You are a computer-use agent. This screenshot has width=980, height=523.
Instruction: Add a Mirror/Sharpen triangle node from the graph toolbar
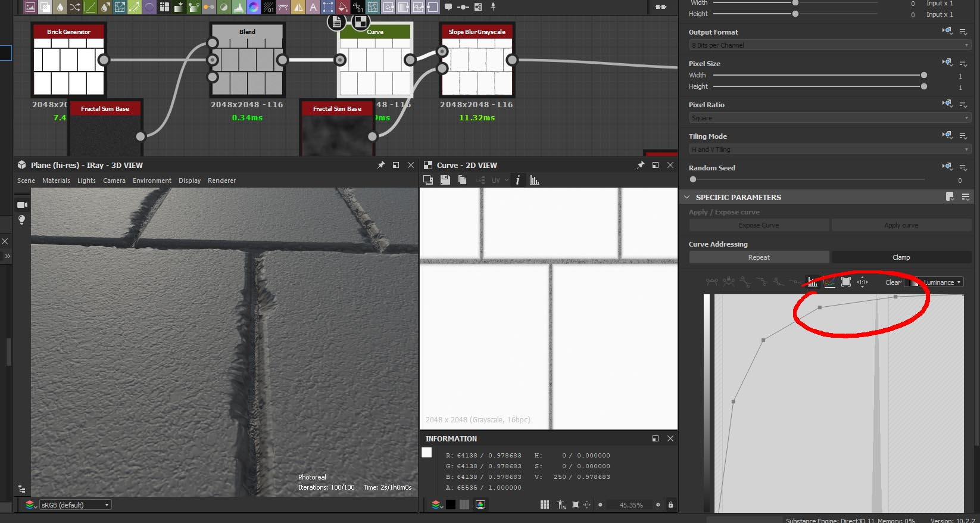[x=298, y=7]
